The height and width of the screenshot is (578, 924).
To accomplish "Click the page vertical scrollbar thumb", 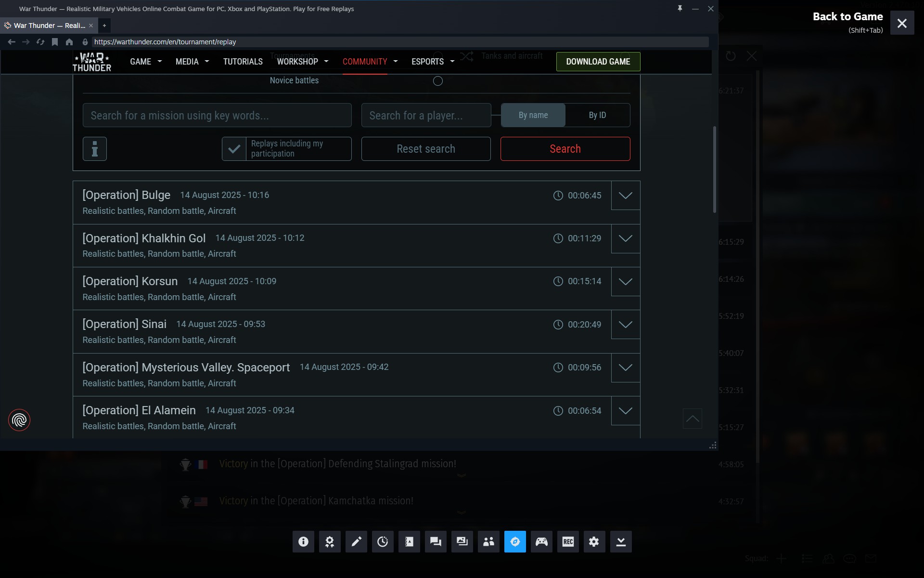I will (715, 169).
